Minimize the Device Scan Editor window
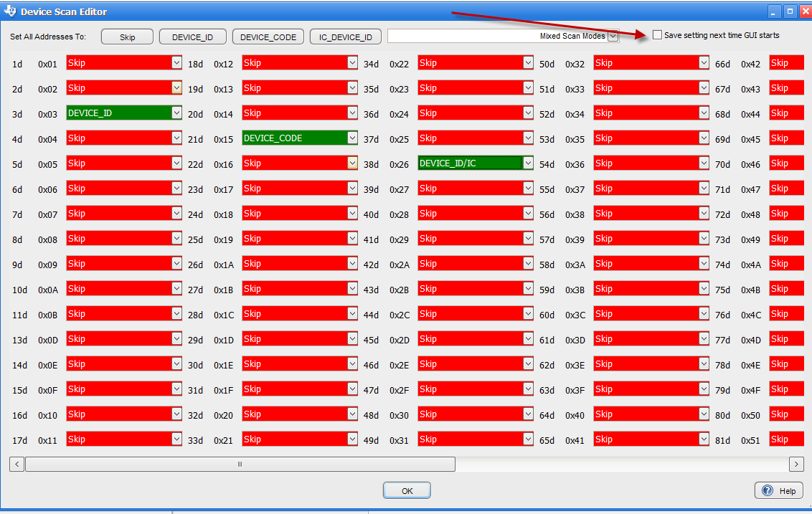 (x=773, y=11)
